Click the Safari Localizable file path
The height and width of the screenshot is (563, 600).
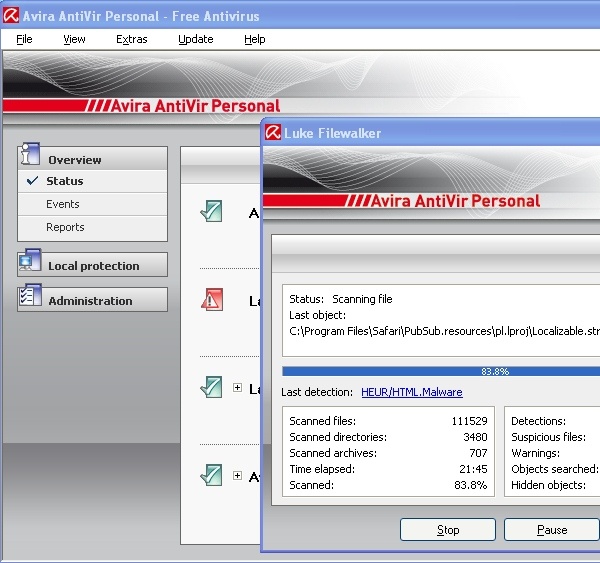click(444, 331)
